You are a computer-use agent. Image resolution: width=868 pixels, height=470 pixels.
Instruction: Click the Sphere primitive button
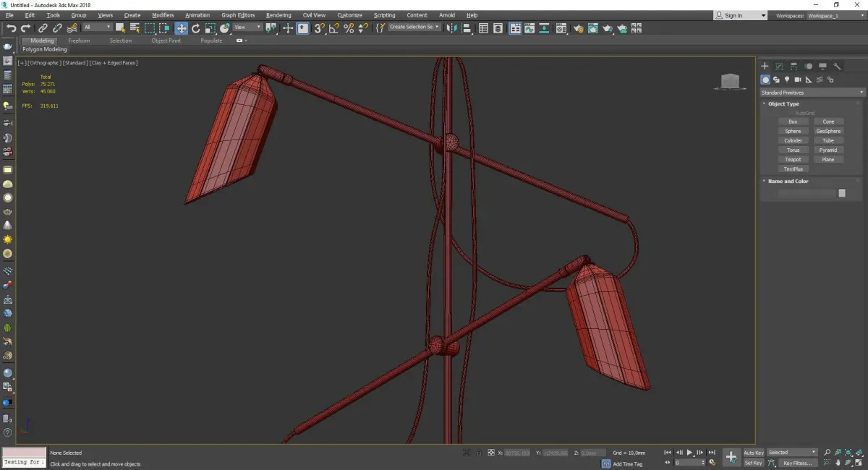(793, 132)
